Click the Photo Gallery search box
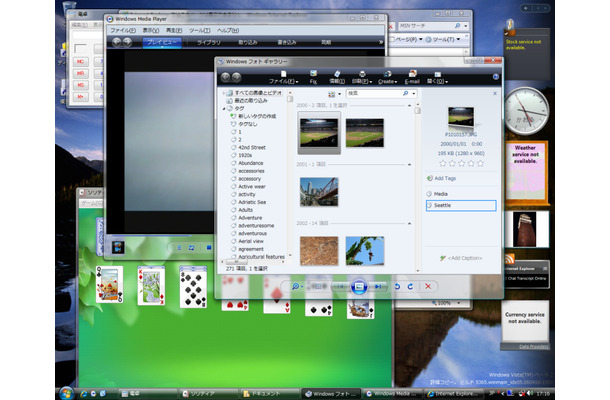 [x=374, y=93]
